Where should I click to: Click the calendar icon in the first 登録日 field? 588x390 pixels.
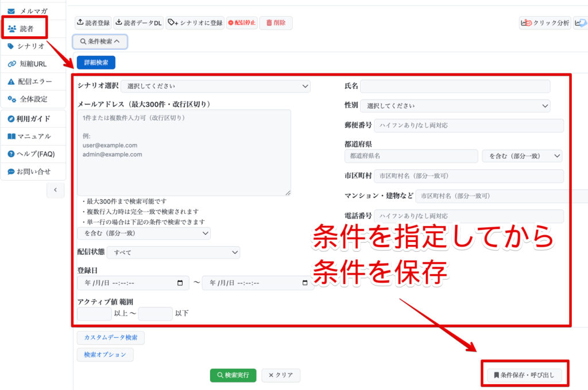[x=180, y=283]
